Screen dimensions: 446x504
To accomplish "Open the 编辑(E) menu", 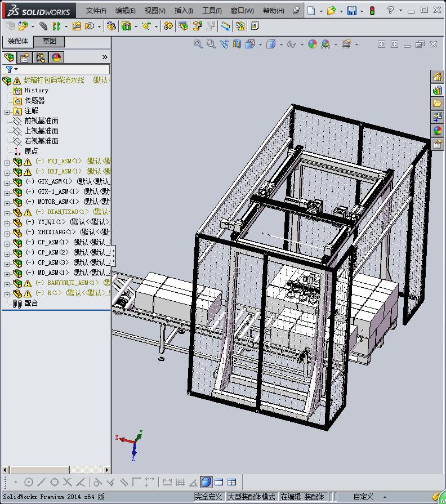I will coord(126,11).
